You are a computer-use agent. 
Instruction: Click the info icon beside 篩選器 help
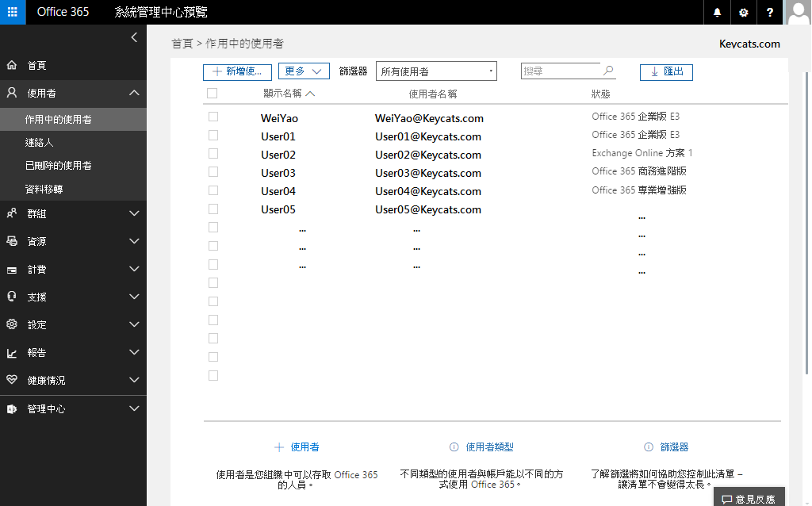click(649, 447)
